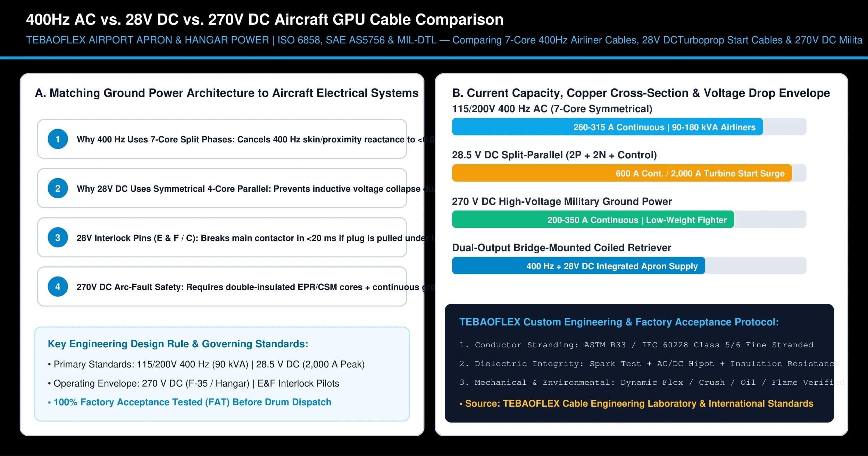This screenshot has height=456, width=868.
Task: Open the Why 28V DC Symmetrical 4-Core card
Action: pyautogui.click(x=222, y=188)
